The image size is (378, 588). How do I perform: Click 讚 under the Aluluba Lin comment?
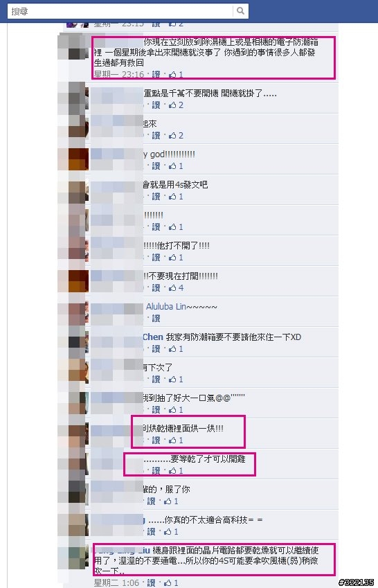coord(156,319)
